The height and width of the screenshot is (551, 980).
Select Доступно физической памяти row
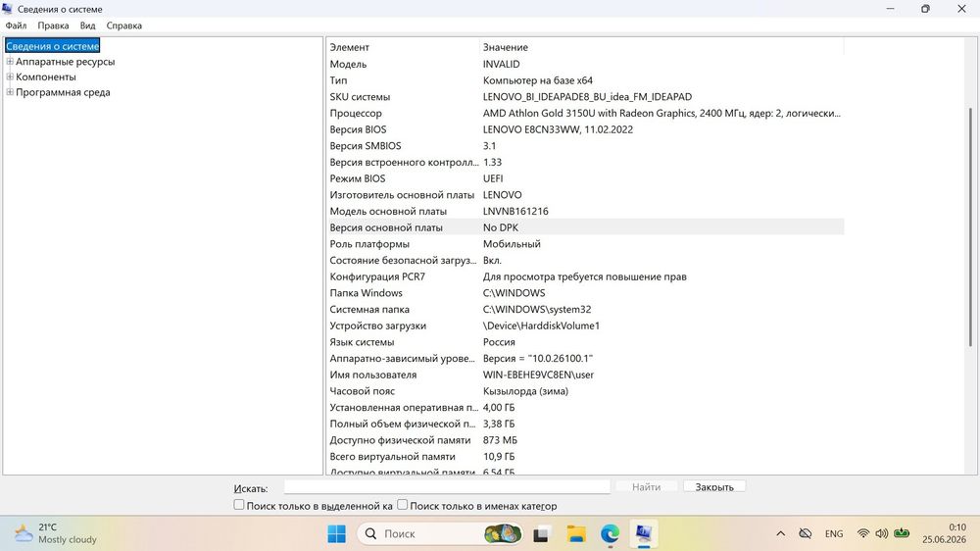click(586, 439)
